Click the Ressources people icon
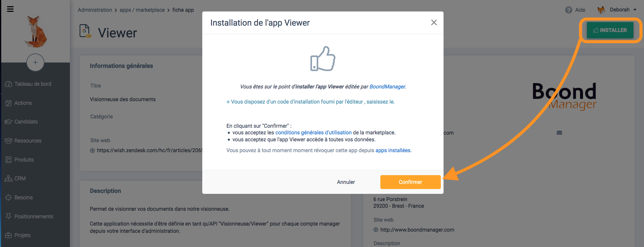This screenshot has width=644, height=247. (x=8, y=141)
